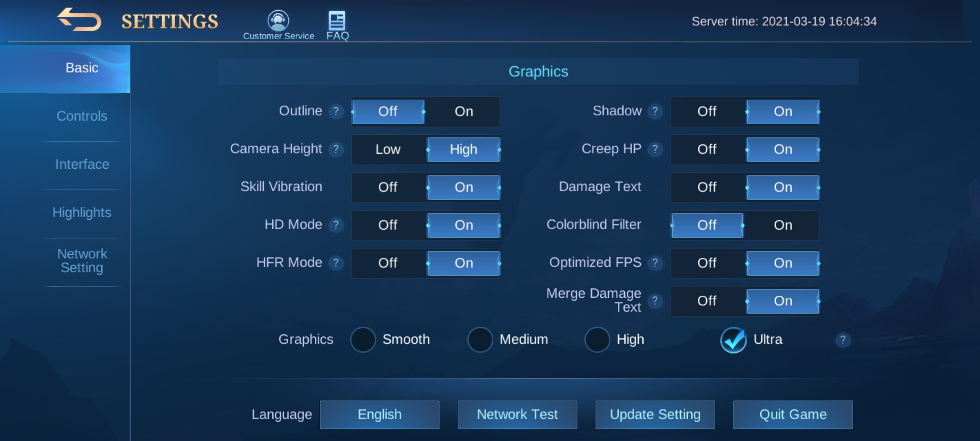
Task: Select Smooth graphics quality
Action: click(363, 340)
